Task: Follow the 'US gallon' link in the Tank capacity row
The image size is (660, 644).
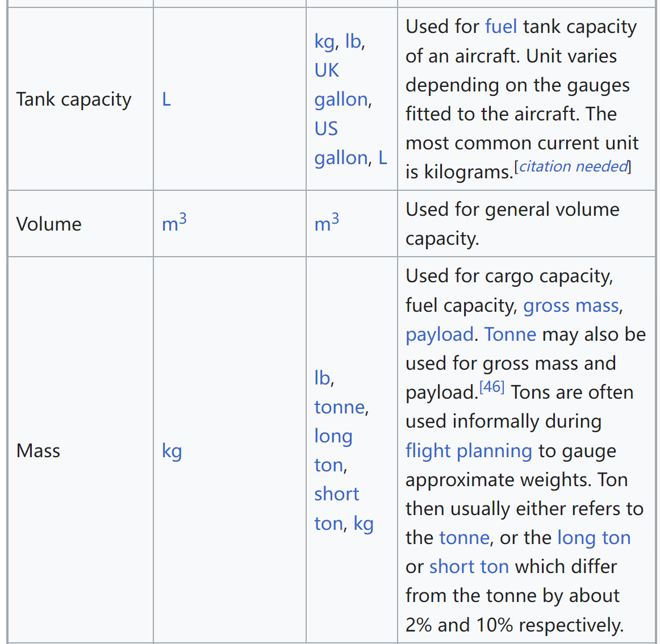Action: pos(341,143)
